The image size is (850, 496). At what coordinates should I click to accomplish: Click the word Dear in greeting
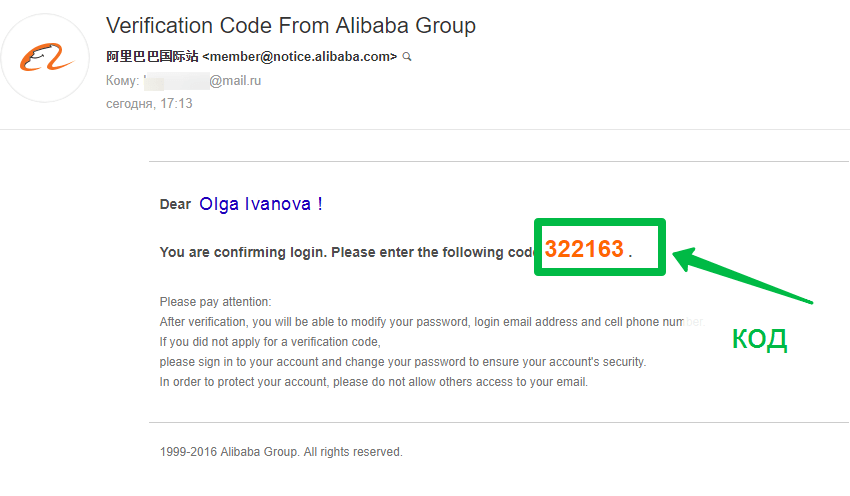tap(175, 204)
